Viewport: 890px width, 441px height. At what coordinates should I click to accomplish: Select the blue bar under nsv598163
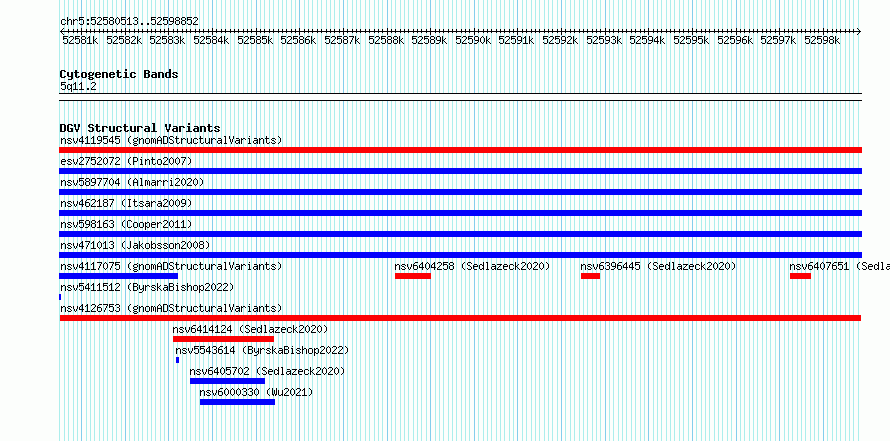pyautogui.click(x=460, y=234)
